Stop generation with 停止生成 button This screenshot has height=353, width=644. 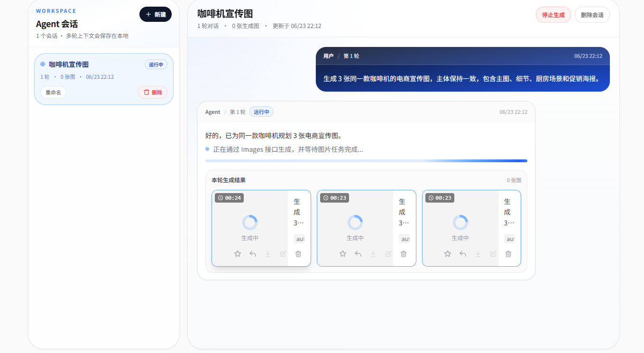point(553,15)
